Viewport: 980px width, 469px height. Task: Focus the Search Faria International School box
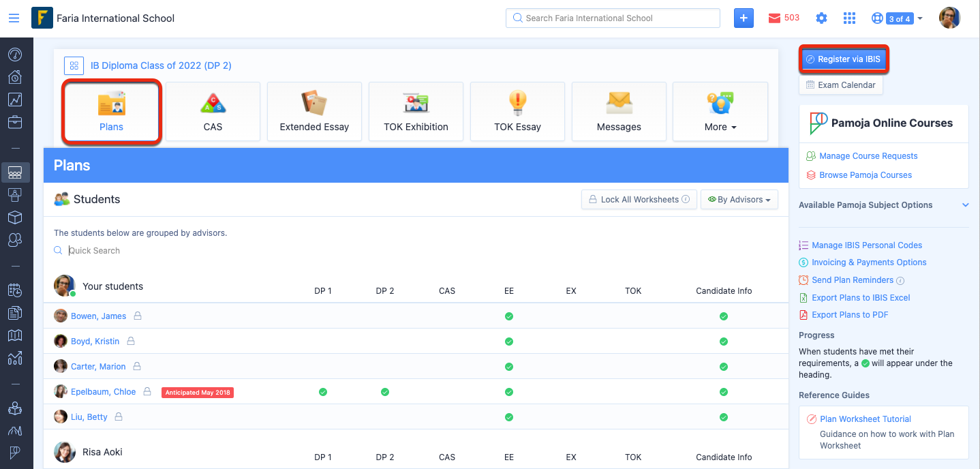pyautogui.click(x=613, y=18)
